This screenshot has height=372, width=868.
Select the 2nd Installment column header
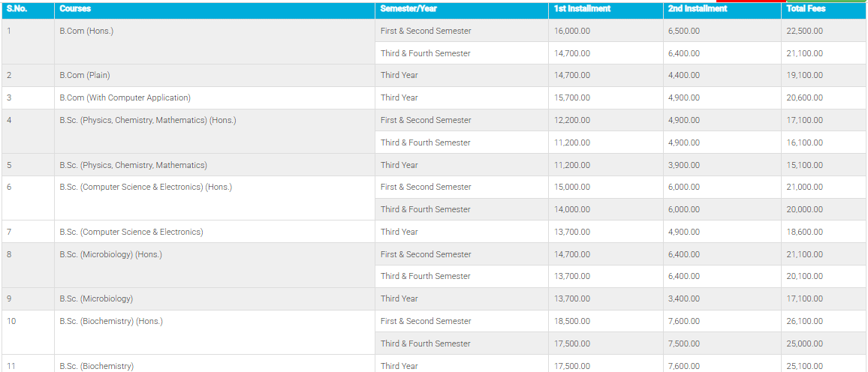point(697,9)
